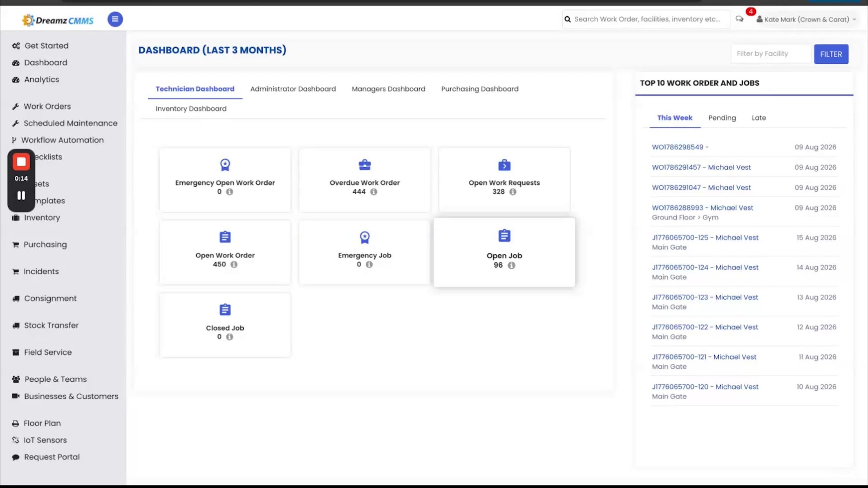Stop the screen recording
The height and width of the screenshot is (488, 868).
(x=21, y=162)
